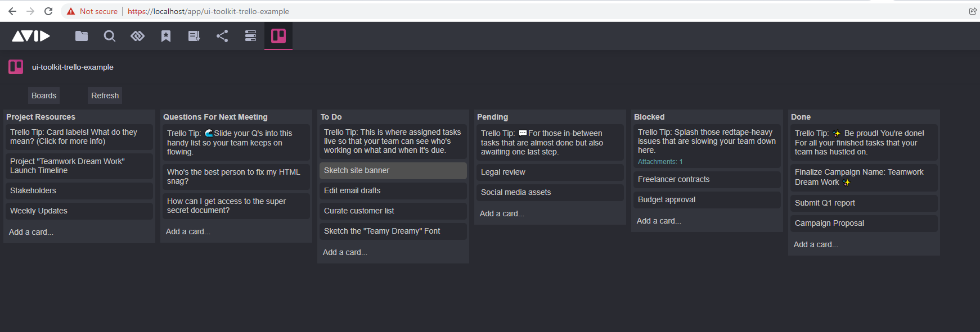This screenshot has width=980, height=332.
Task: Add a card to the Done list
Action: (816, 244)
